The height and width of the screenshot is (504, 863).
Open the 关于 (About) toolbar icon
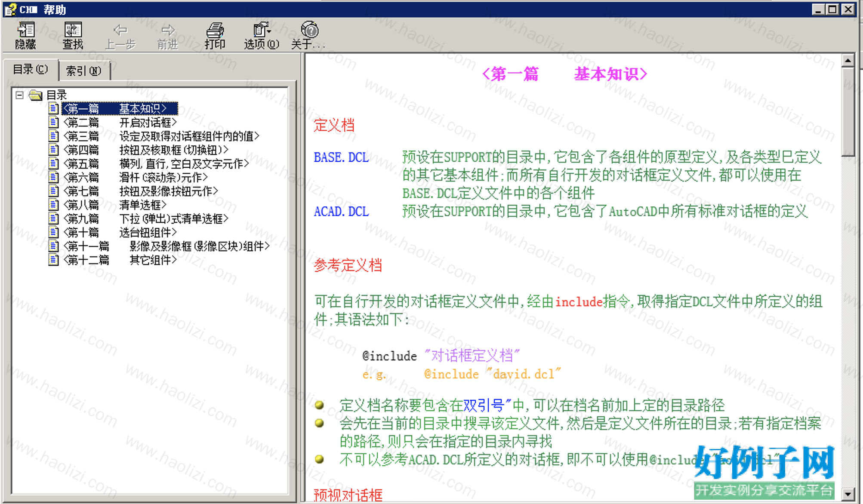pyautogui.click(x=308, y=36)
